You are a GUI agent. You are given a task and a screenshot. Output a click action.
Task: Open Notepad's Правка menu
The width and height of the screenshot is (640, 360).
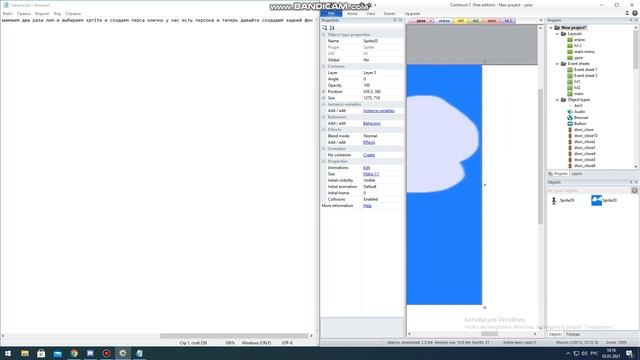24,13
